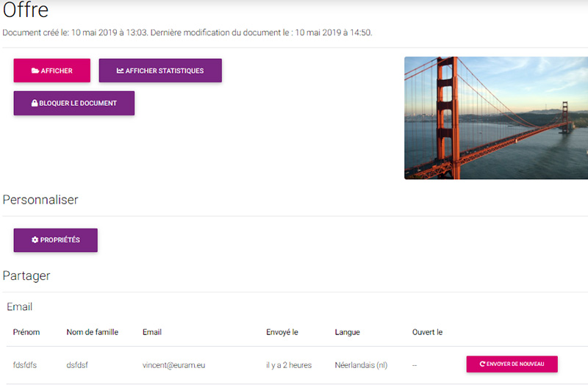Click the chart icon beside Afficher Statistiques
Viewport: 588px width, 385px height.
click(121, 71)
